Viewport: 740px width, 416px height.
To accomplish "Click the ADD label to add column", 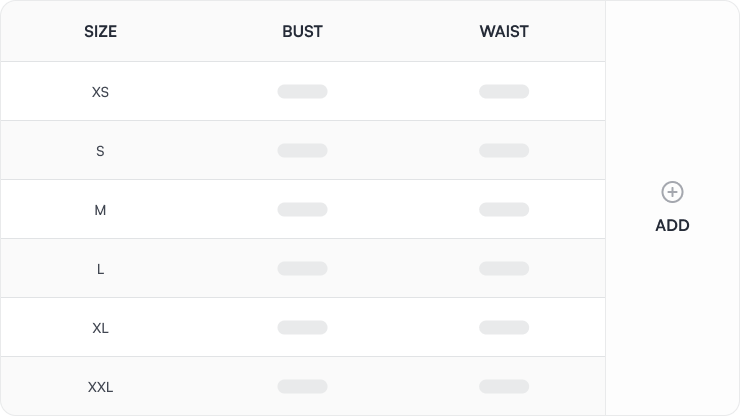I will 672,226.
